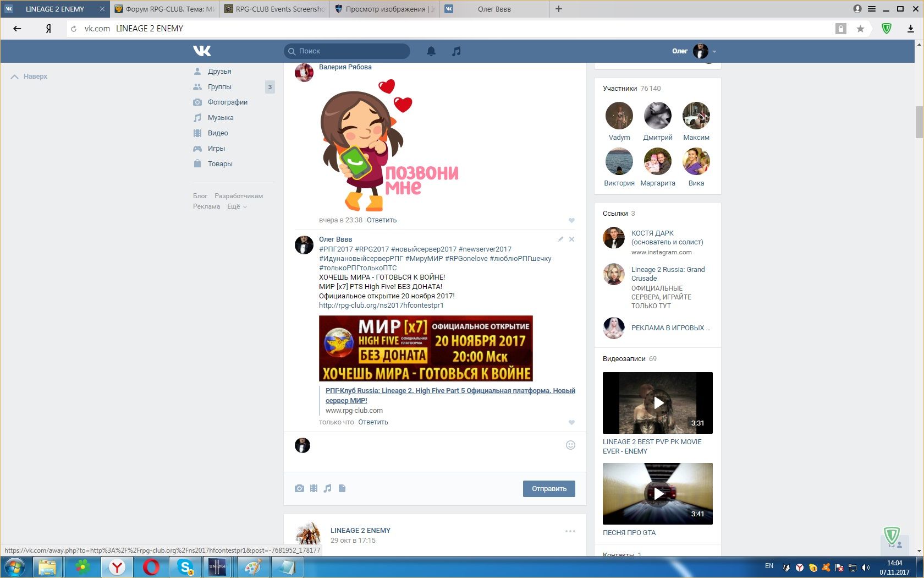Image resolution: width=924 pixels, height=578 pixels.
Task: Attach a photo to the comment
Action: (x=299, y=488)
